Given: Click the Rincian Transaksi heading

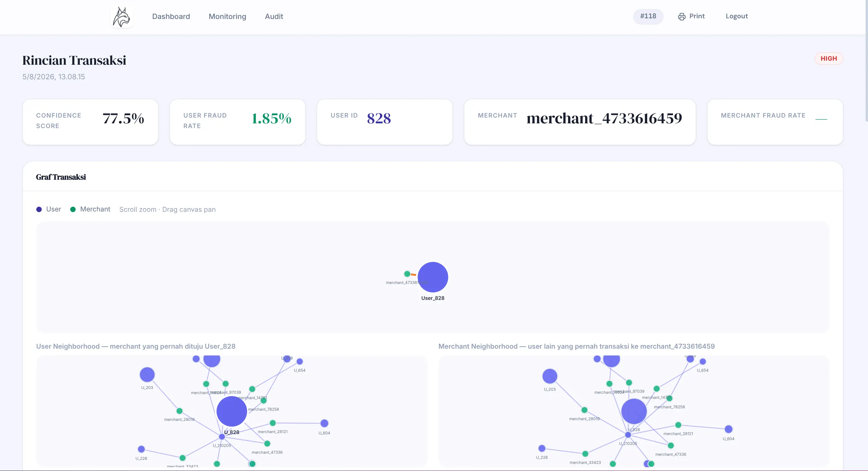Looking at the screenshot, I should point(74,60).
